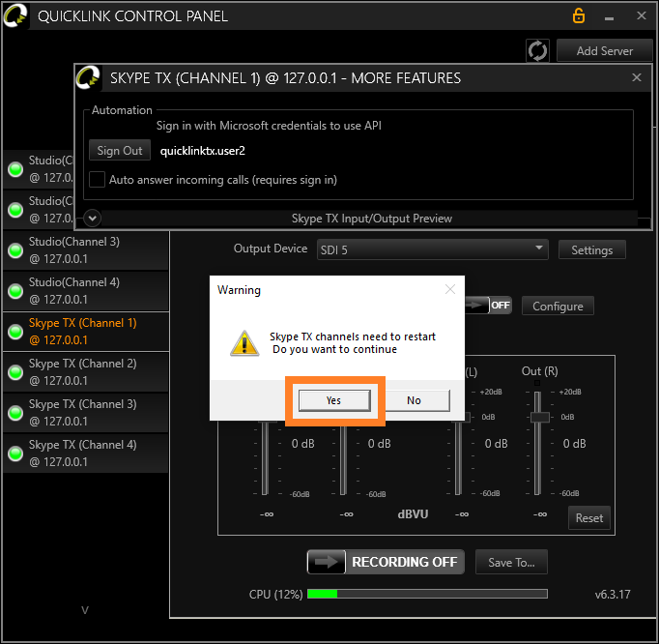The width and height of the screenshot is (659, 644).
Task: Enable Auto answer incoming calls checkbox
Action: tap(97, 179)
